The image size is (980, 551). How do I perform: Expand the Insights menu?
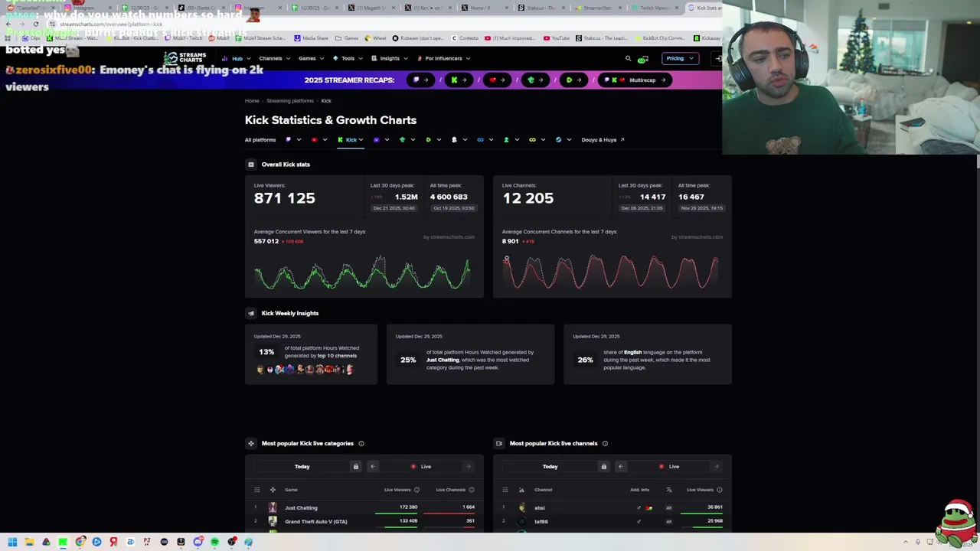coord(389,58)
